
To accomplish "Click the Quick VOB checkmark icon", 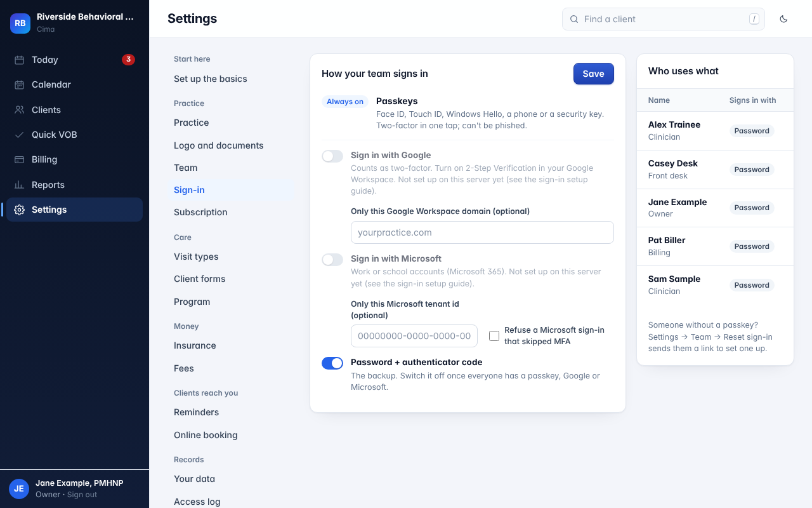I will pos(19,135).
